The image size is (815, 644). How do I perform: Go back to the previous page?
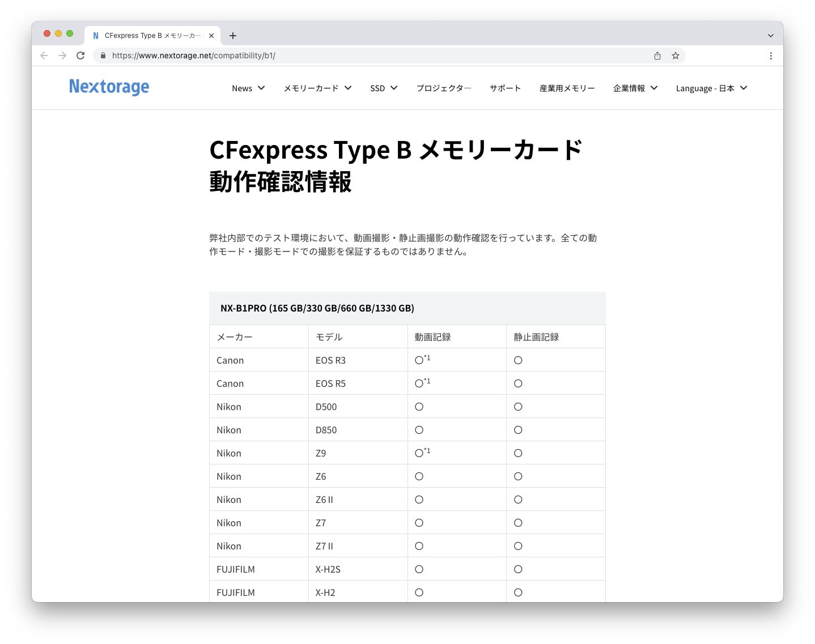[x=44, y=56]
